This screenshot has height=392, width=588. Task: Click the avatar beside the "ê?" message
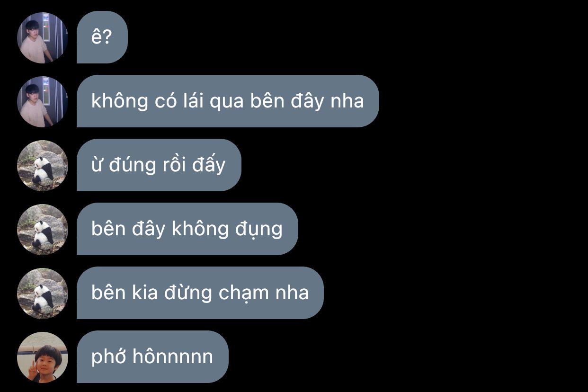(x=43, y=38)
